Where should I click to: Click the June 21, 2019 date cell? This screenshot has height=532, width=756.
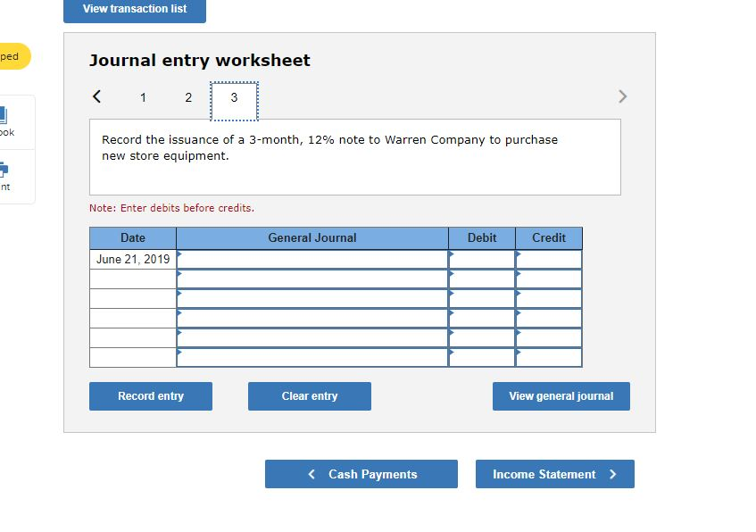132,257
